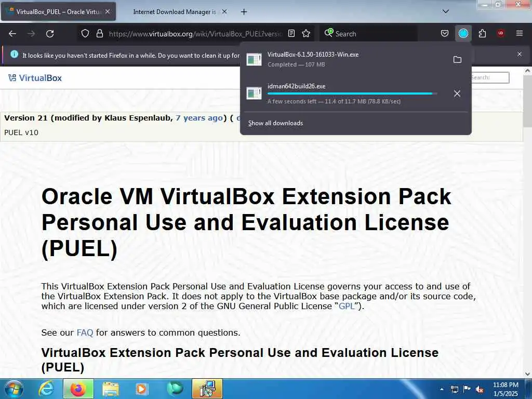
Task: Switch to the VirtualBox_PUEL tab
Action: [x=58, y=11]
